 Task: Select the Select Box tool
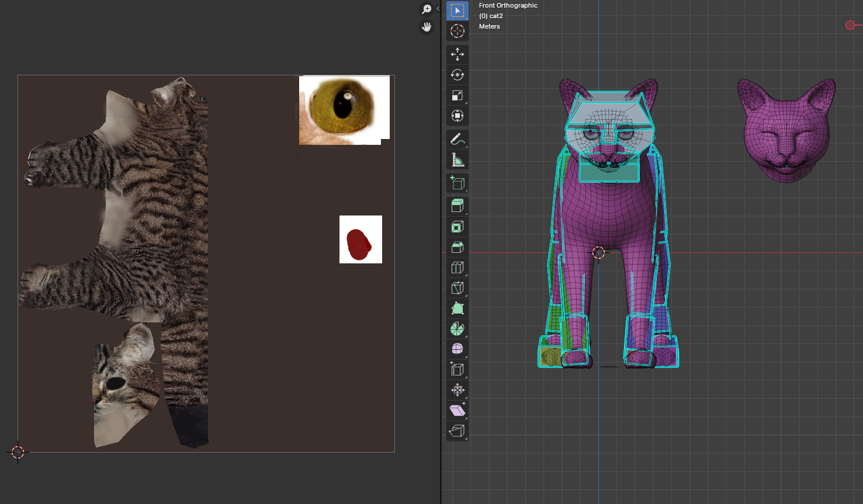[458, 11]
